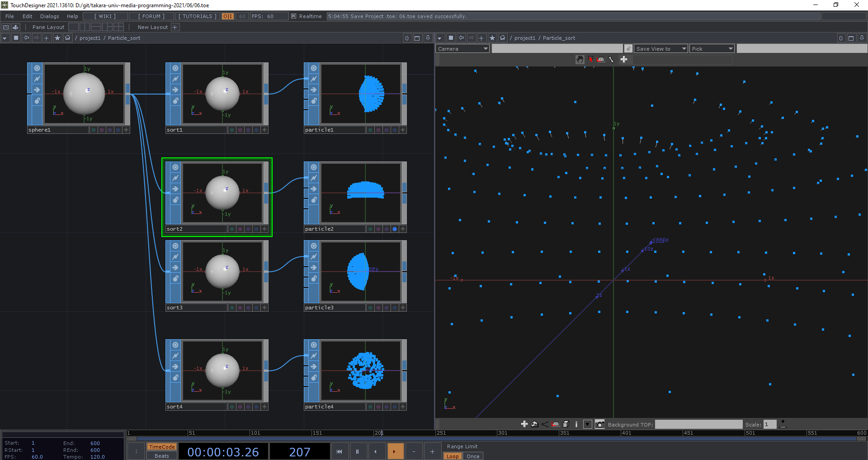Click the viewer active icon on sort2 node

(x=175, y=167)
